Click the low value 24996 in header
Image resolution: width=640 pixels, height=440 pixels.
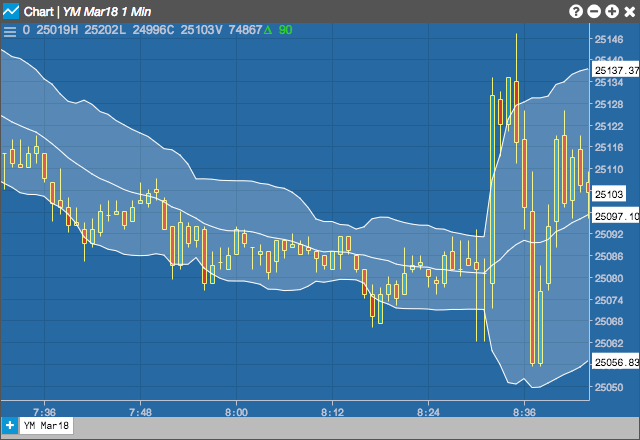pyautogui.click(x=149, y=30)
